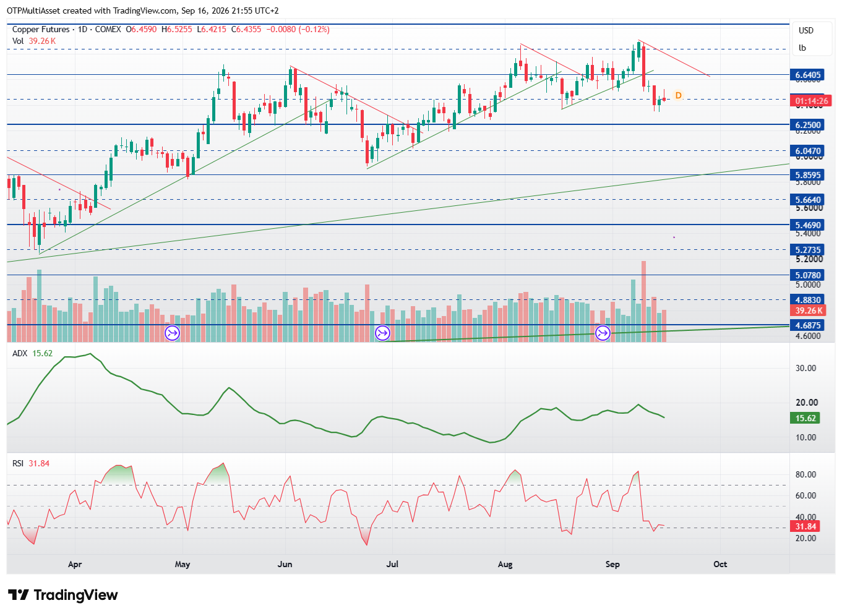Click the 4.6875 price level label
Viewport: 842px width, 616px height.
tap(808, 325)
